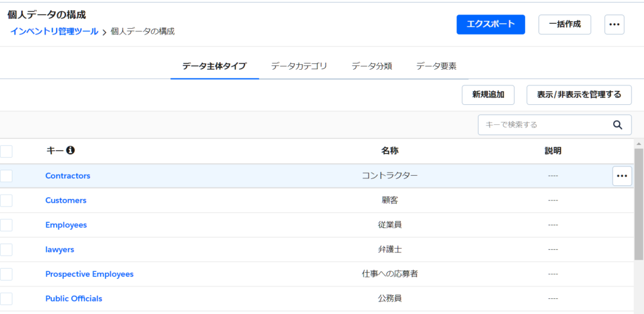Click the エクスポート button
644x314 pixels.
click(x=491, y=24)
